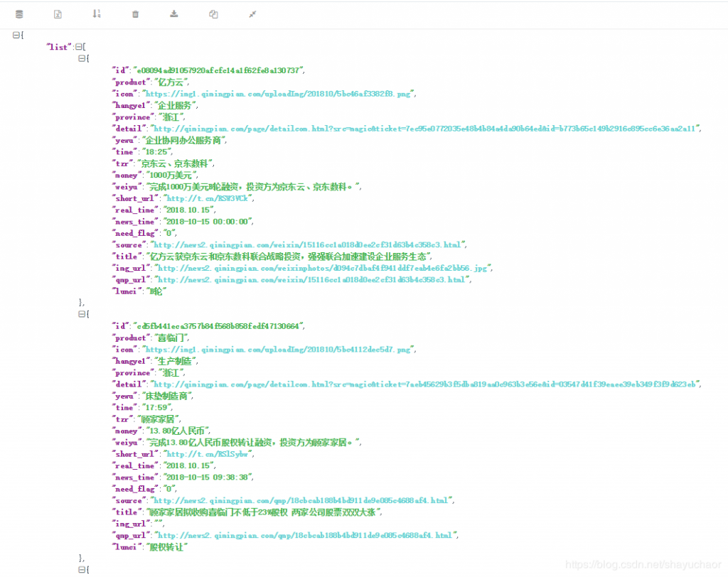Click the Excel export icon in toolbar

[x=58, y=14]
